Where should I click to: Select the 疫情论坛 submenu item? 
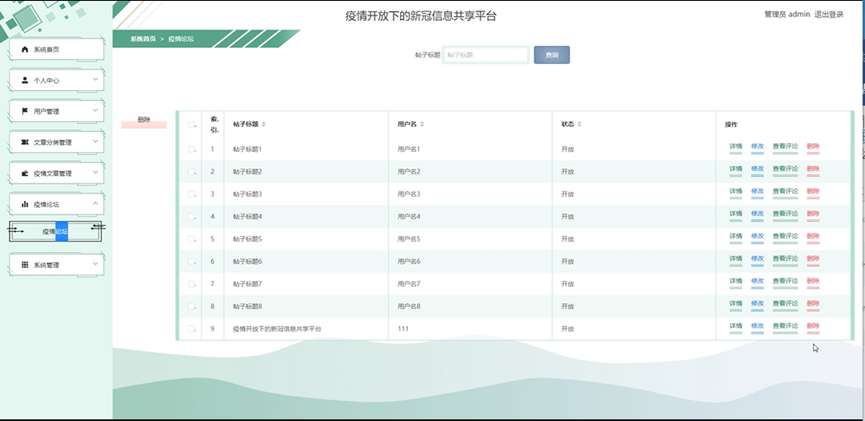tap(55, 232)
